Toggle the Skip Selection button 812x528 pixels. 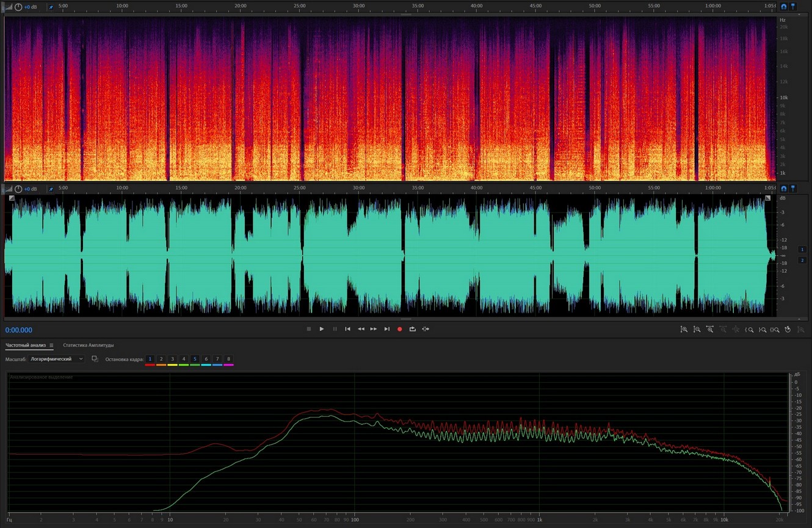426,329
